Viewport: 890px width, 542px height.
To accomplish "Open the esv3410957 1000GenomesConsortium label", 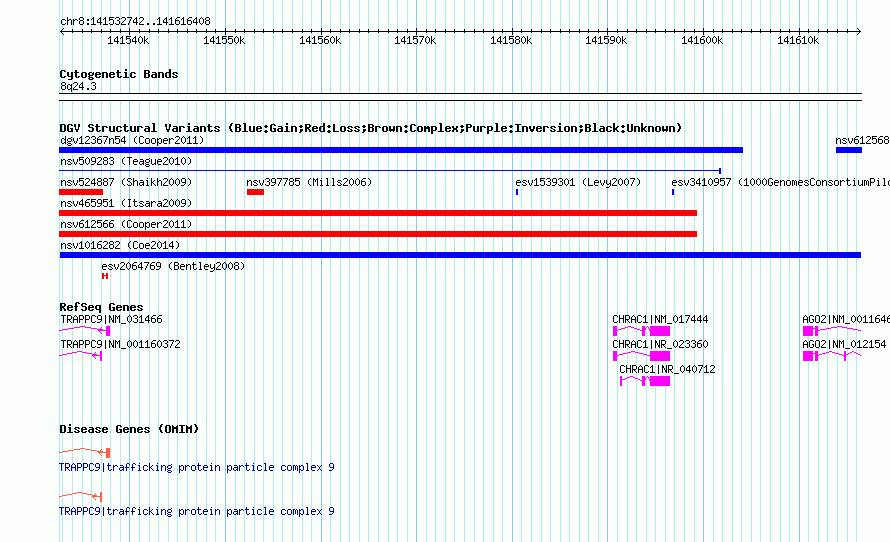I will [x=780, y=182].
